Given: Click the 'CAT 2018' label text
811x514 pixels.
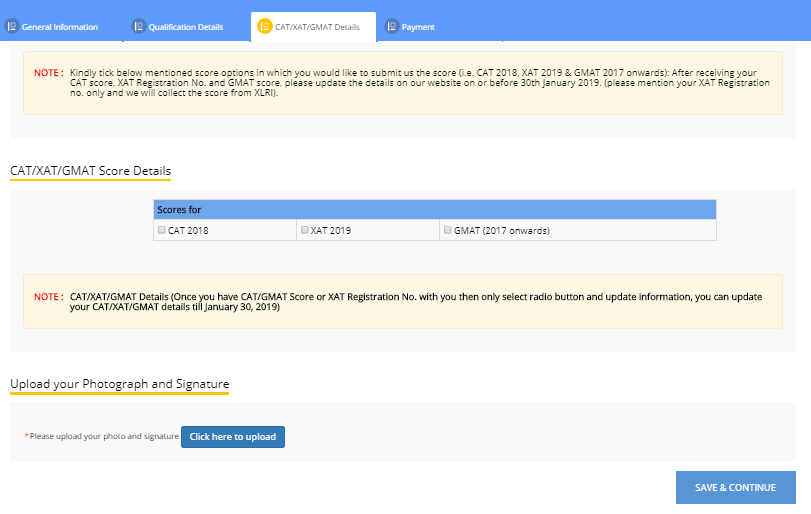Looking at the screenshot, I should click(188, 231).
